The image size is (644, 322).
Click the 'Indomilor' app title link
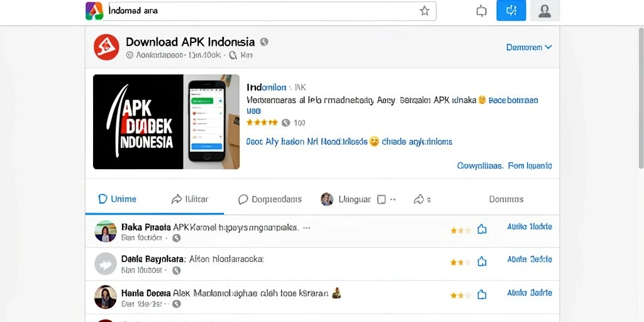click(266, 87)
